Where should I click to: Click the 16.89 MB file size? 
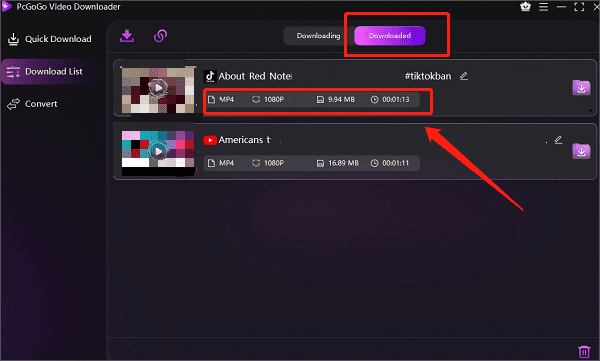pos(343,163)
